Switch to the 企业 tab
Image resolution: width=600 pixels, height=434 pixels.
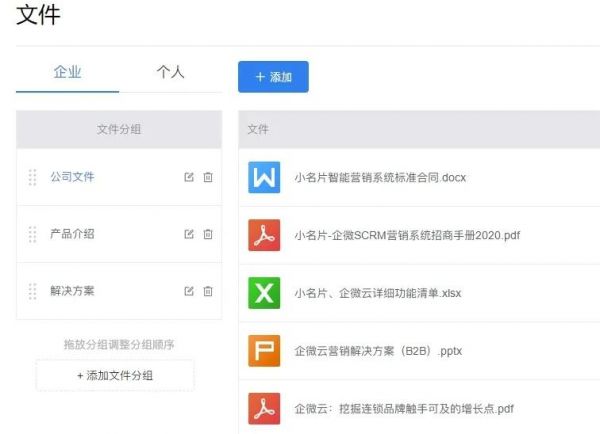coord(67,72)
